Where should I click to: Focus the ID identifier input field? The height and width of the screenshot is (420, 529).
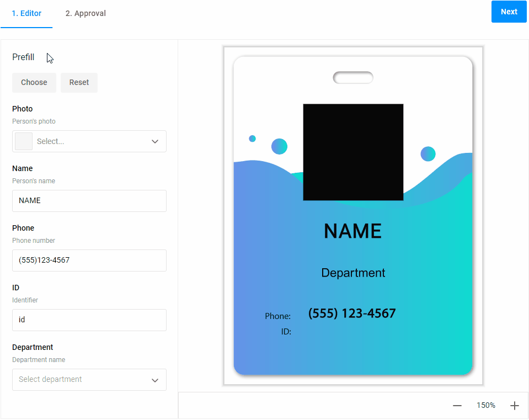click(x=89, y=320)
